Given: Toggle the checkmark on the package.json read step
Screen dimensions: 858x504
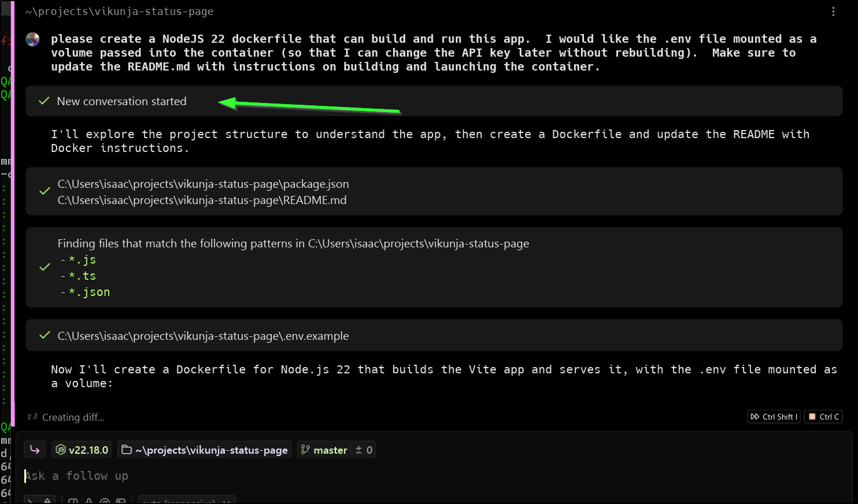Looking at the screenshot, I should [45, 191].
